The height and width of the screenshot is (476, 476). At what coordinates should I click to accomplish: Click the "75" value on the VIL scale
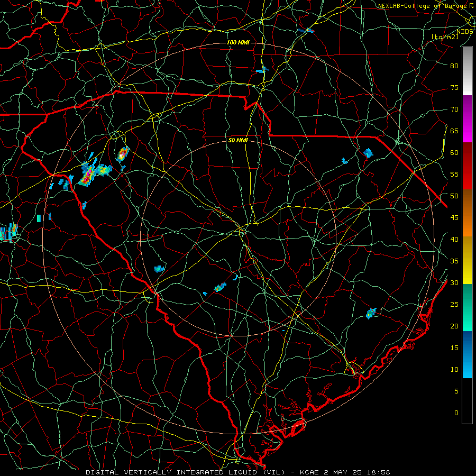click(x=454, y=88)
